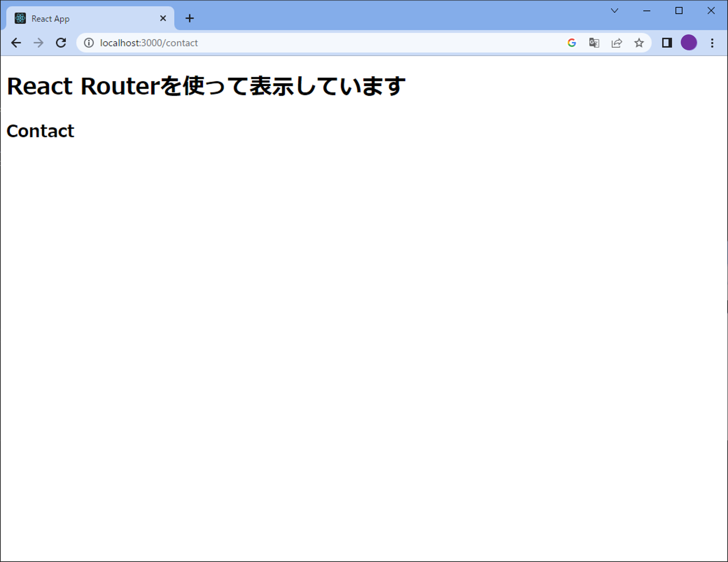728x562 pixels.
Task: Open Chrome three-dot menu
Action: click(712, 43)
